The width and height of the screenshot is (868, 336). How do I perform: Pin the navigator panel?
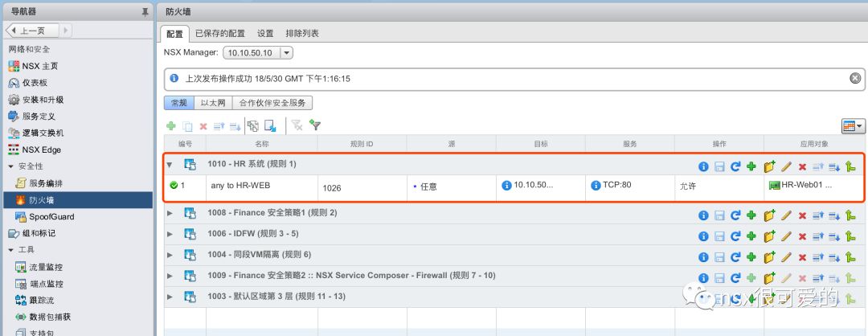point(145,11)
